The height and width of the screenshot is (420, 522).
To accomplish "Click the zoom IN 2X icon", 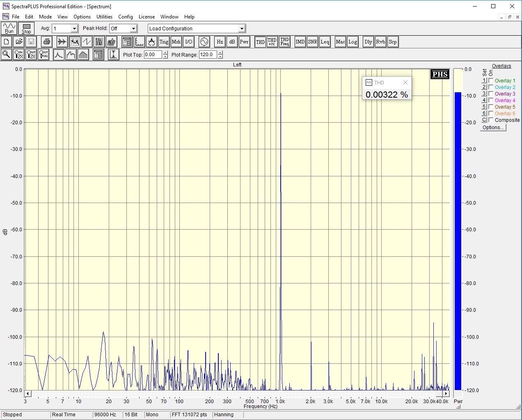I will coord(19,55).
